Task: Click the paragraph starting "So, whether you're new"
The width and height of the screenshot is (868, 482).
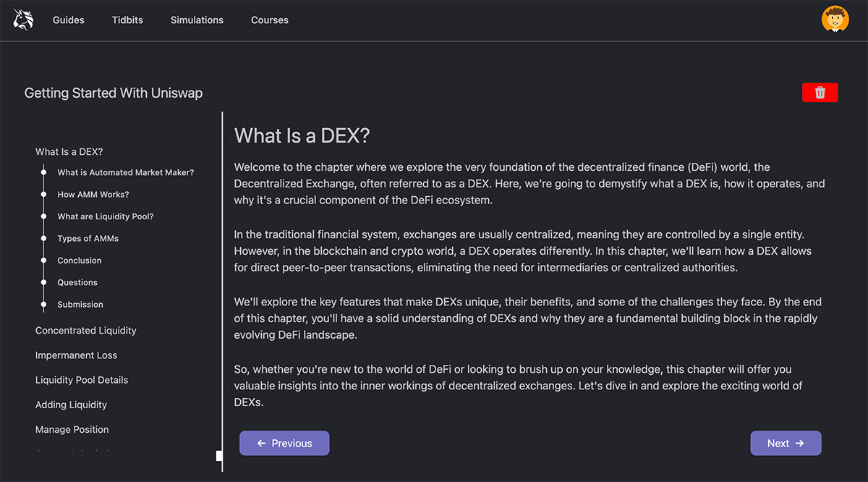Action: click(519, 386)
